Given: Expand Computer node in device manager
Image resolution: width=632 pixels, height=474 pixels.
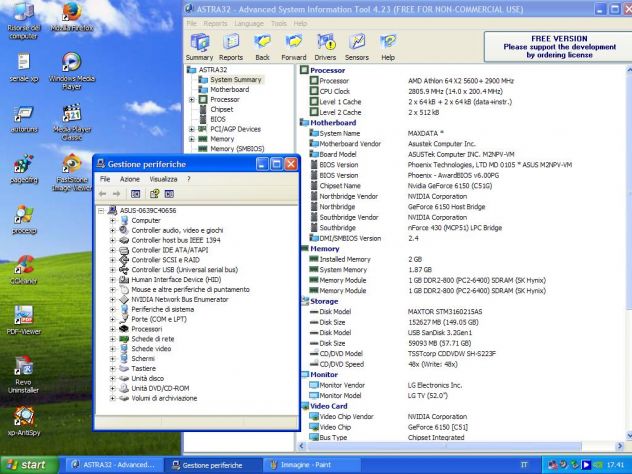Looking at the screenshot, I should pyautogui.click(x=112, y=220).
